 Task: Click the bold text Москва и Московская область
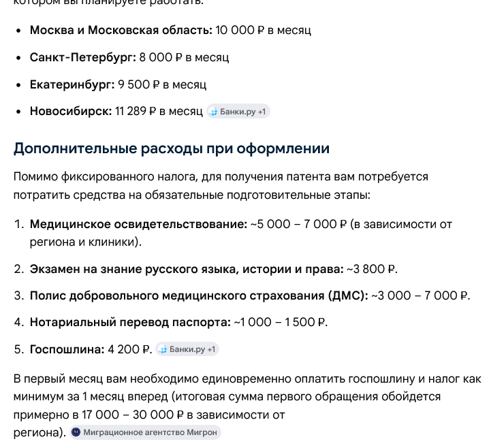click(121, 31)
